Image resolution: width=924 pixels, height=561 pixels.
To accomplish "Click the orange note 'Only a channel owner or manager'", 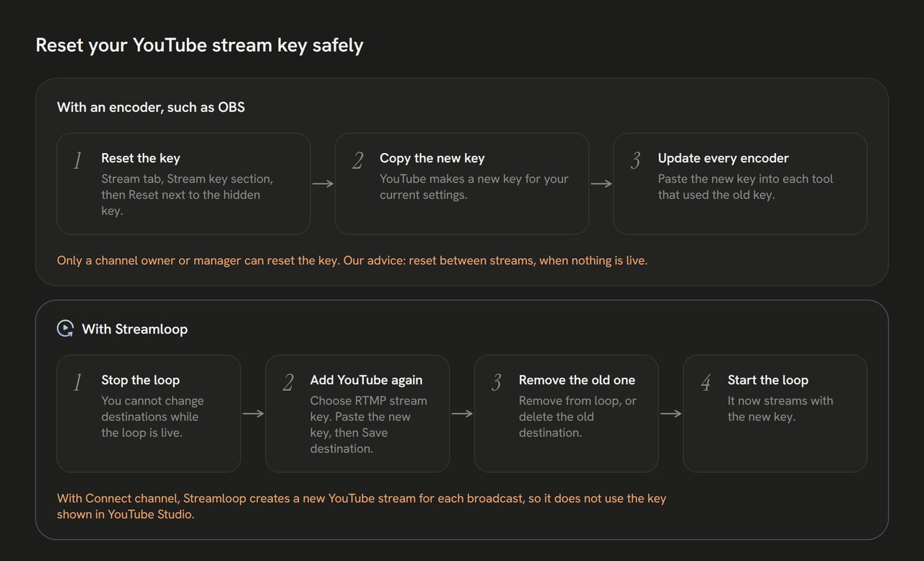I will click(x=352, y=261).
